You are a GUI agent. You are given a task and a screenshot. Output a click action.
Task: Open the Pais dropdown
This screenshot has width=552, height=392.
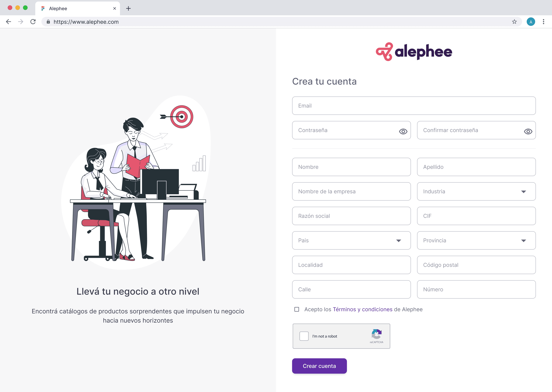(x=351, y=240)
